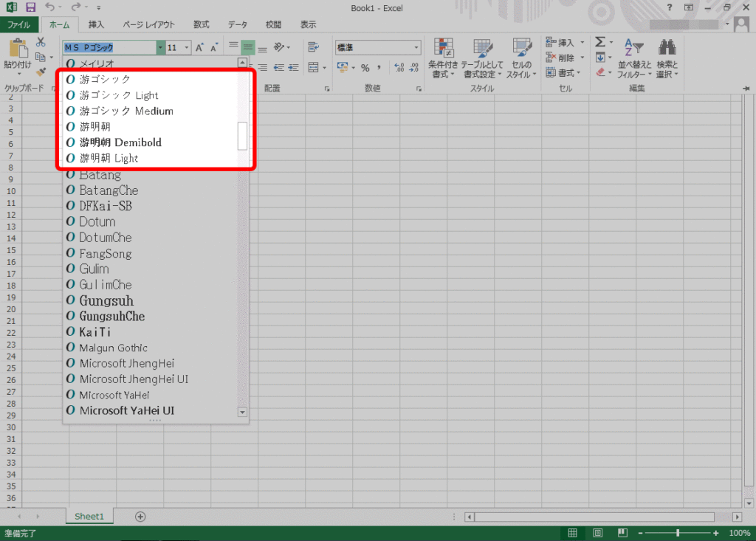Enable normal view button in status bar
Image resolution: width=756 pixels, height=541 pixels.
pos(572,533)
